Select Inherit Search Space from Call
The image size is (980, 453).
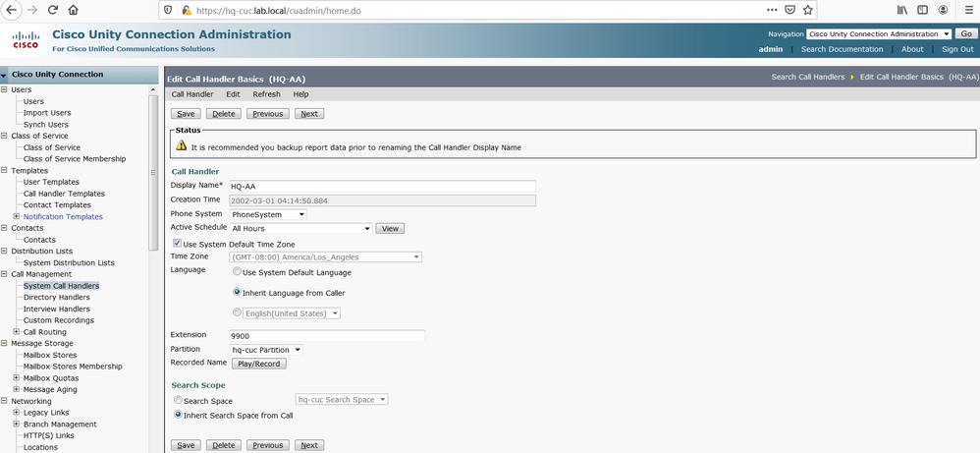point(178,415)
